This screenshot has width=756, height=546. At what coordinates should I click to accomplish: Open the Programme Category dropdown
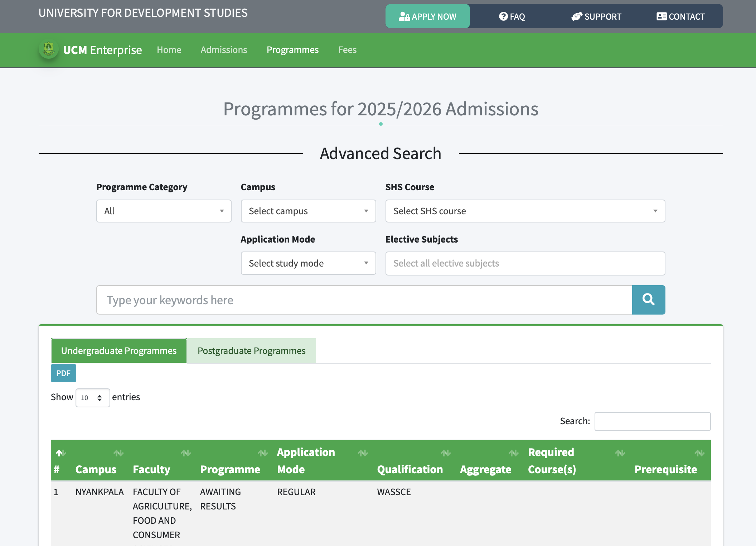pos(164,211)
